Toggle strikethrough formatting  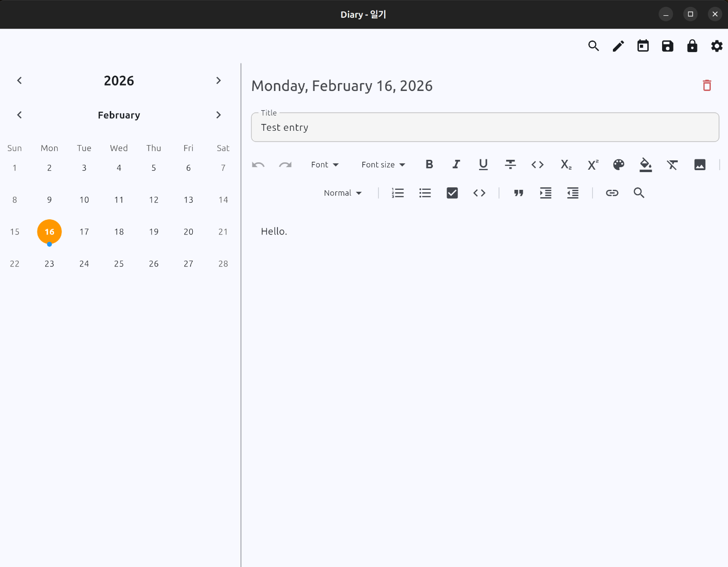(x=511, y=165)
